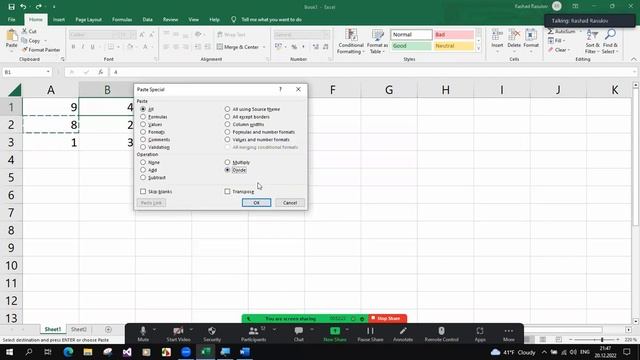Image resolution: width=640 pixels, height=360 pixels.
Task: Click the Format cells icon in Cells group
Action: pyautogui.click(x=531, y=35)
